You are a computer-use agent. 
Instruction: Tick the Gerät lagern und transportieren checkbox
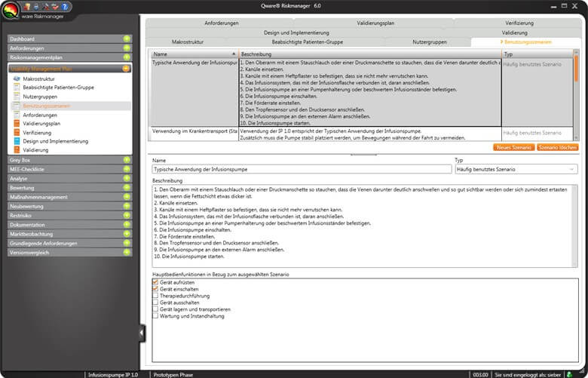[155, 309]
